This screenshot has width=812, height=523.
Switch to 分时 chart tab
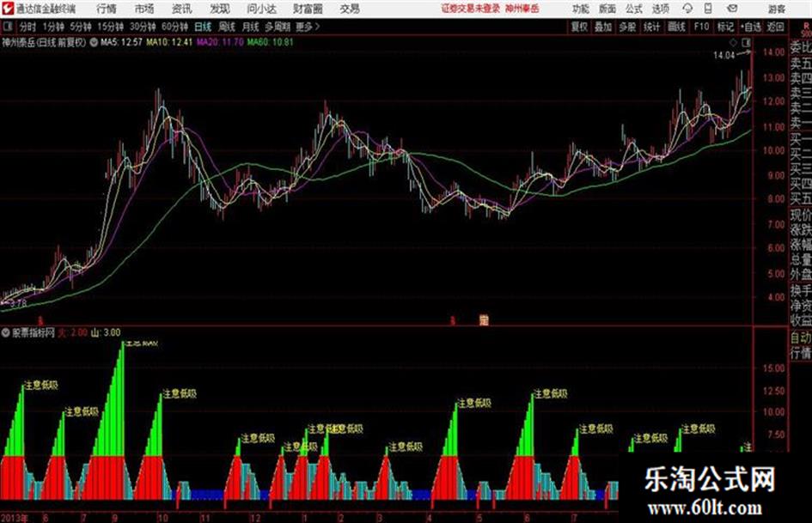[x=27, y=27]
